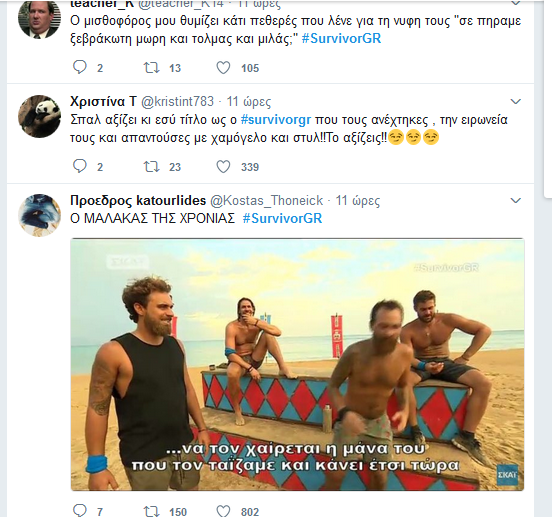Open #SurvivorGR hashtag in teacher_K's tweet
This screenshot has width=552, height=517.
click(x=341, y=38)
